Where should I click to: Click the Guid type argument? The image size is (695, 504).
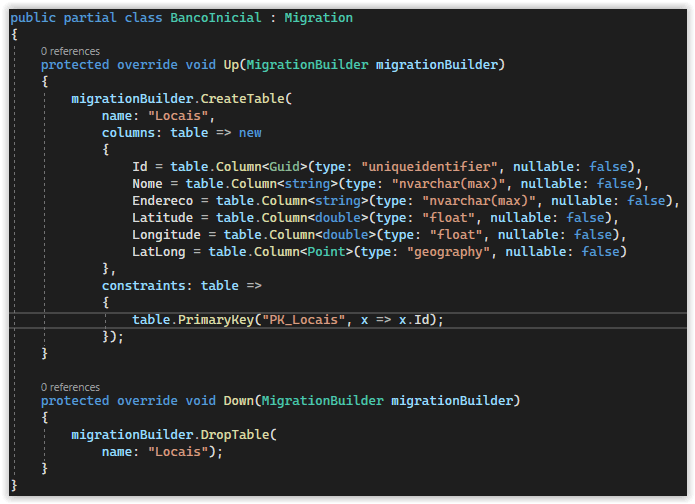coord(285,167)
